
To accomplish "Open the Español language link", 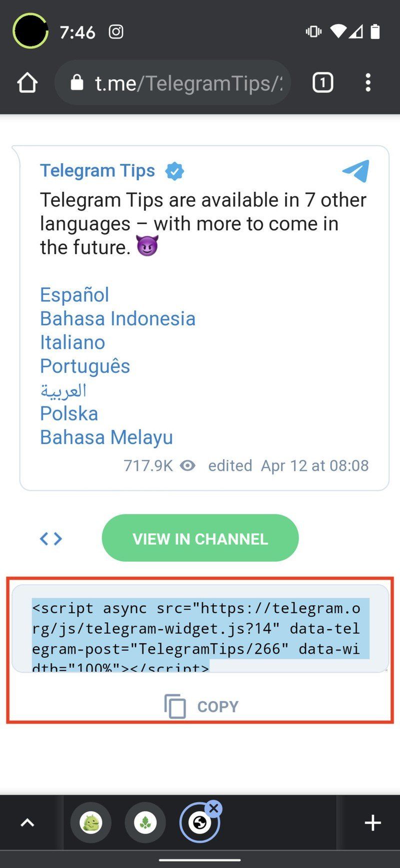I will 74,294.
